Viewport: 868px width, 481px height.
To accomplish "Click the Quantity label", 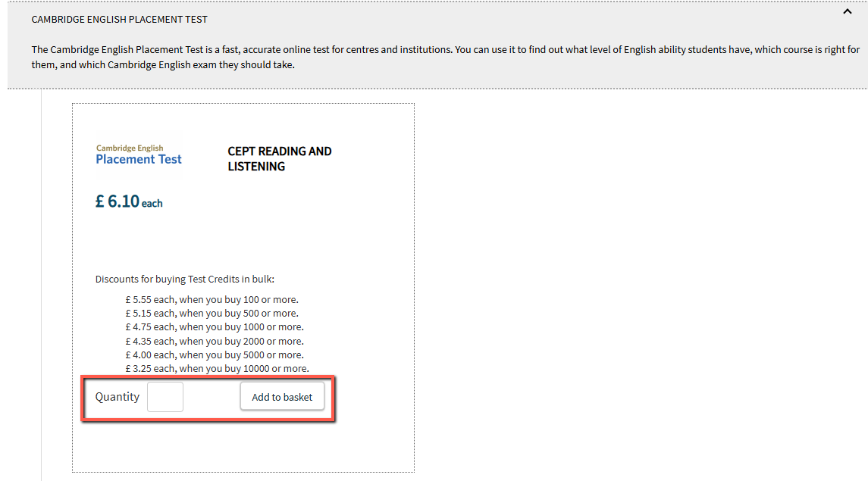I will point(118,397).
